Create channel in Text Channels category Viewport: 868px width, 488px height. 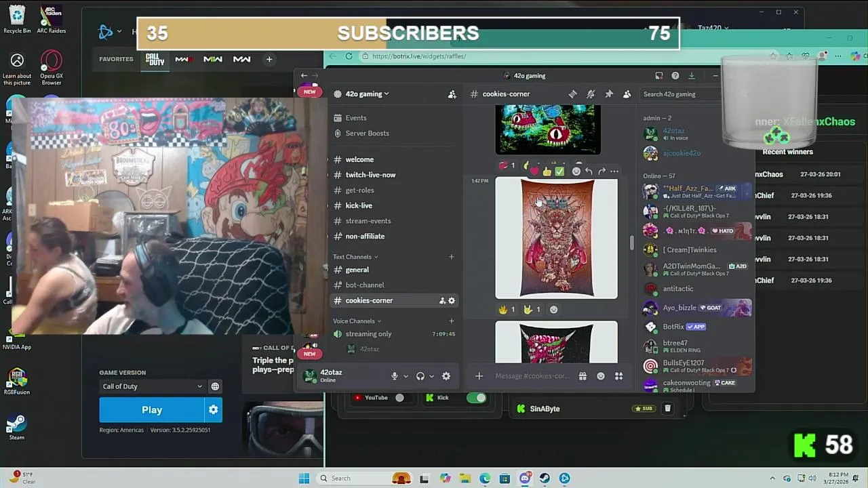[x=452, y=257]
